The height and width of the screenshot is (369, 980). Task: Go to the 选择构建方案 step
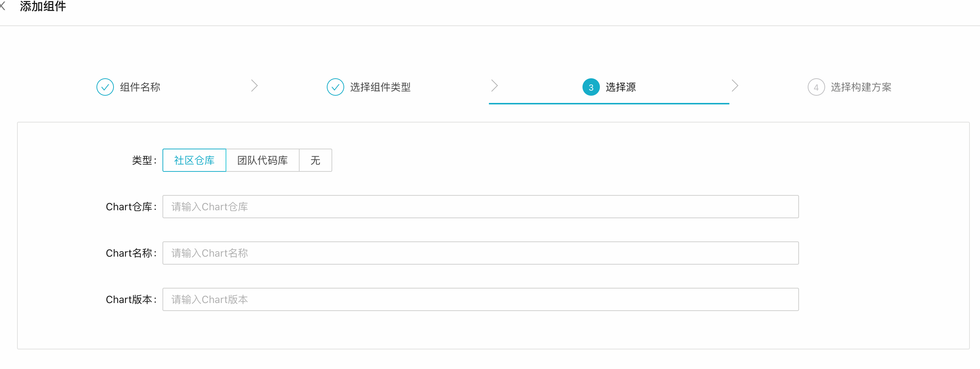pos(861,87)
